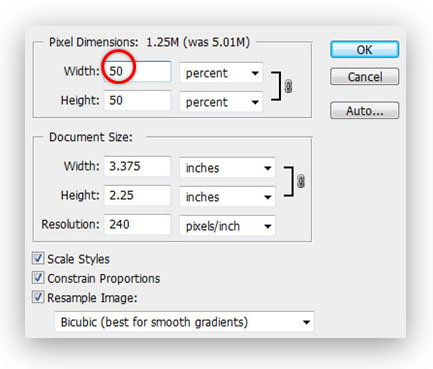Toggle the Scale Styles checkbox
This screenshot has width=433, height=369.
pyautogui.click(x=38, y=258)
